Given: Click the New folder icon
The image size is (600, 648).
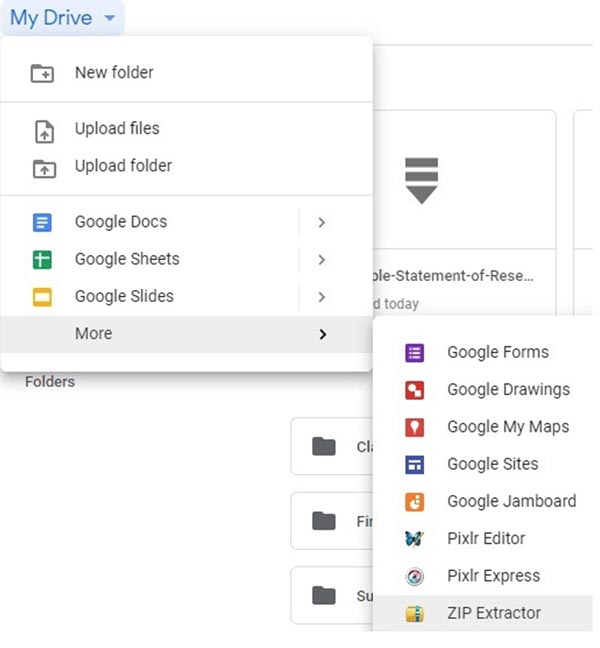Looking at the screenshot, I should pyautogui.click(x=42, y=73).
